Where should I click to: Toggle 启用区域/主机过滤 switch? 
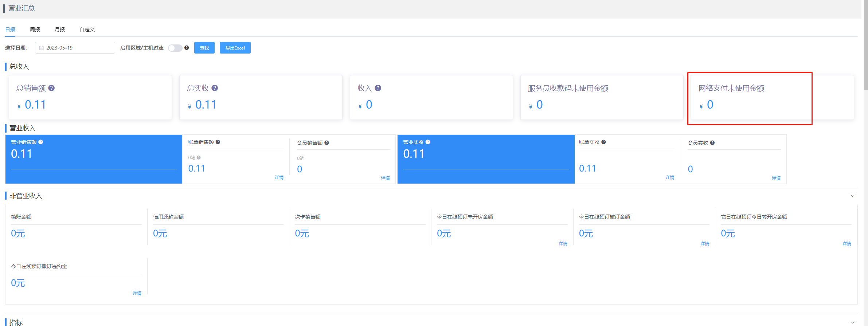pyautogui.click(x=175, y=48)
